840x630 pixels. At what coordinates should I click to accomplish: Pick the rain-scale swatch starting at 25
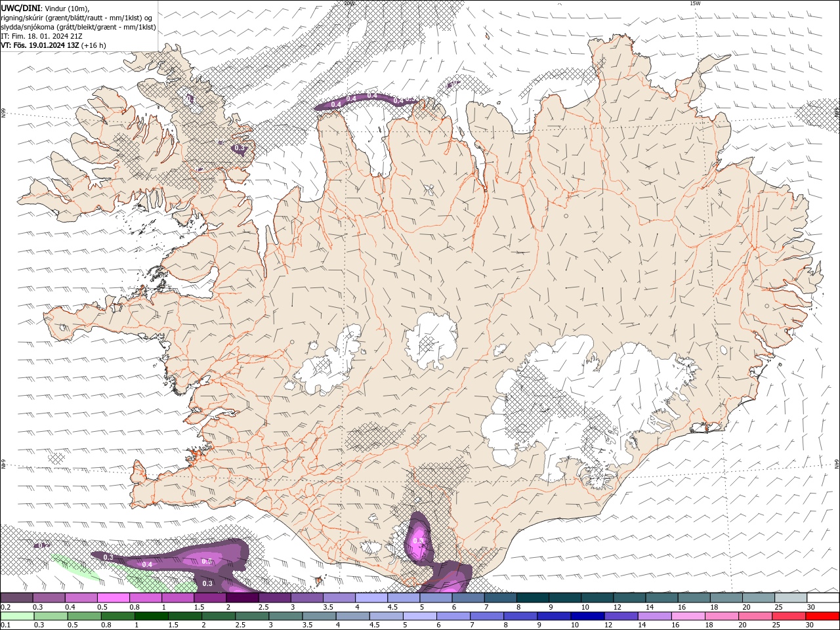(788, 616)
